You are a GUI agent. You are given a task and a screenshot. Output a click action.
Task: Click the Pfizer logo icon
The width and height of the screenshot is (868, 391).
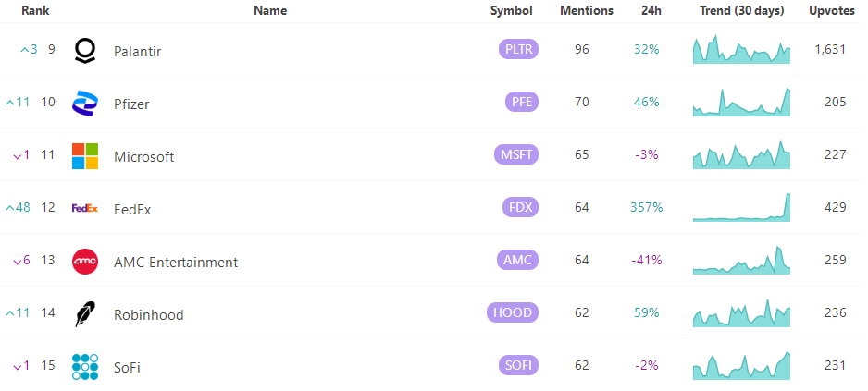coord(85,104)
